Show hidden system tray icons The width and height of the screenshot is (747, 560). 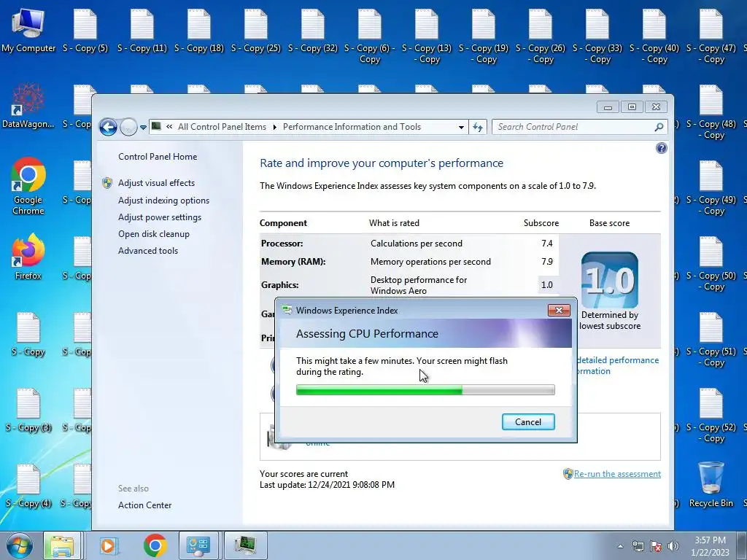(620, 546)
